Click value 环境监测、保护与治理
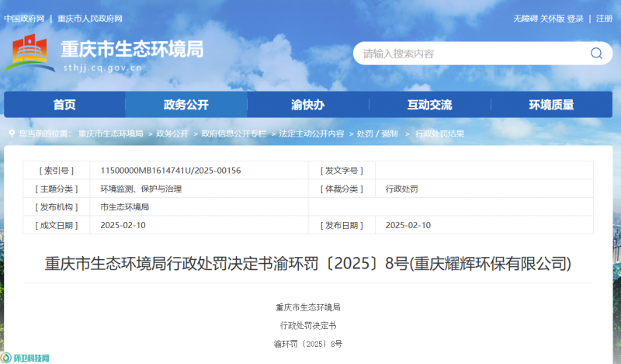Screen dimensions: 621x364 [141, 189]
